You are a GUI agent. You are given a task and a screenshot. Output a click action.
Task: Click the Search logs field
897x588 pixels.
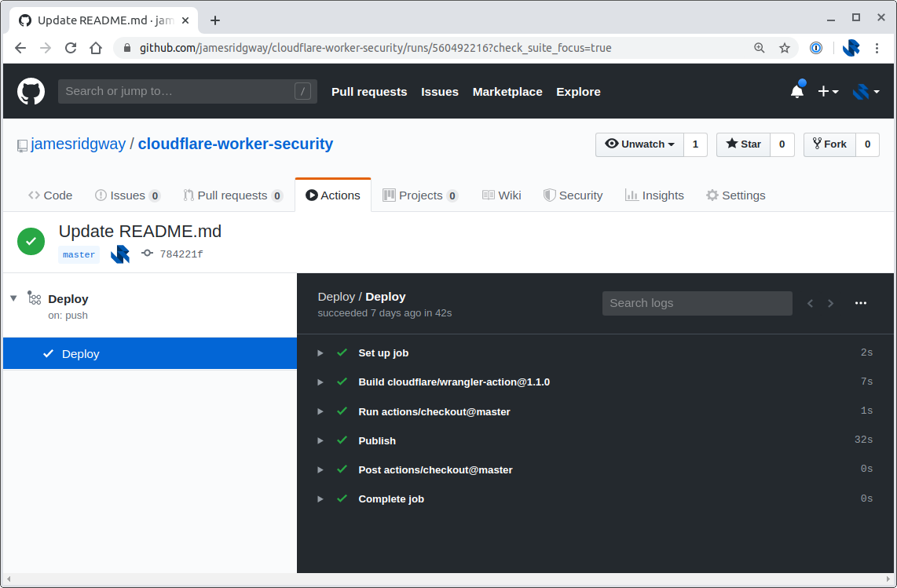pos(697,303)
